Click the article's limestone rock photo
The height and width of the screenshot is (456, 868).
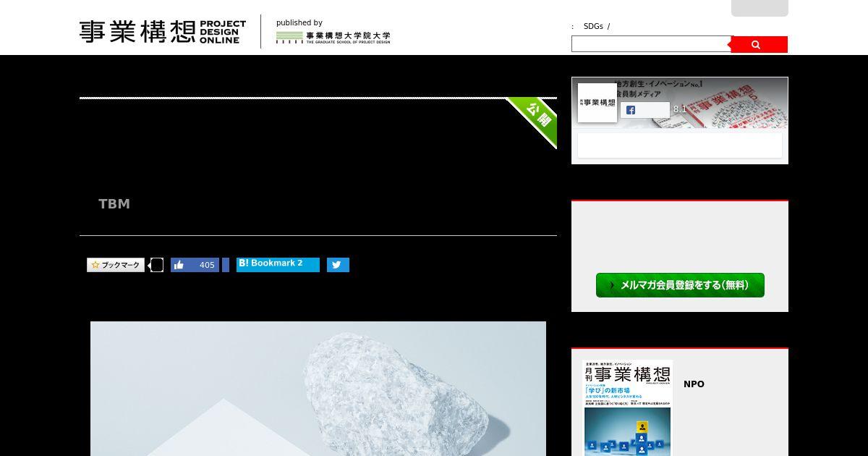point(318,389)
